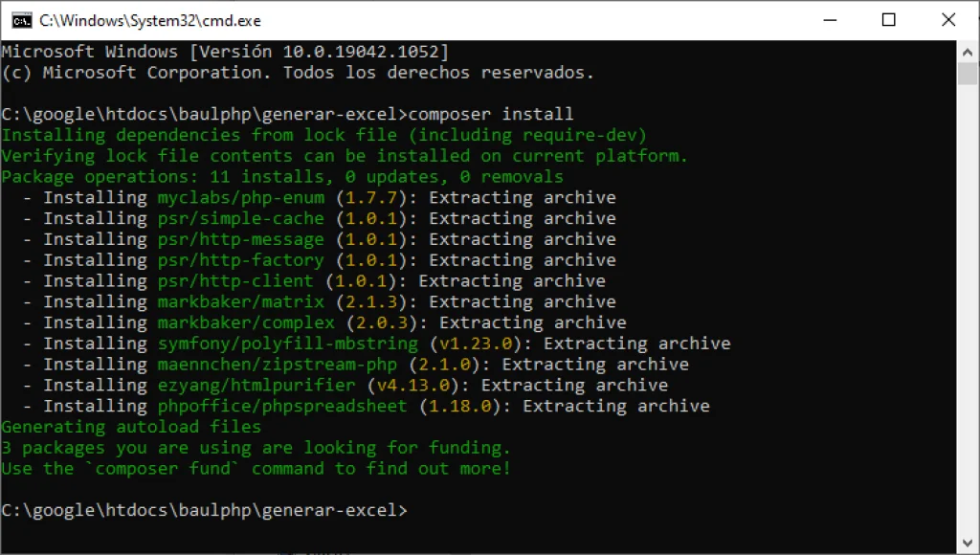Close the cmd.exe window
980x555 pixels.
[x=948, y=20]
